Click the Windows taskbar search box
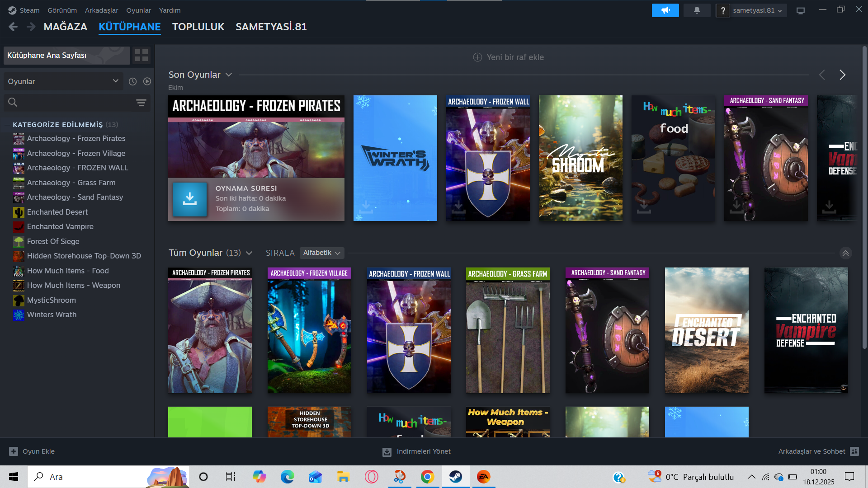This screenshot has height=488, width=868. click(x=108, y=477)
